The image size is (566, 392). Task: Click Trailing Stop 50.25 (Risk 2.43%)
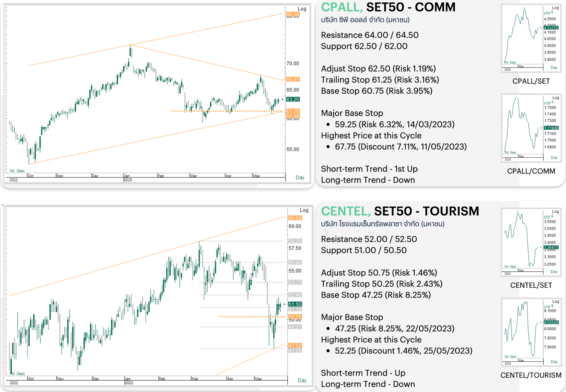click(381, 284)
